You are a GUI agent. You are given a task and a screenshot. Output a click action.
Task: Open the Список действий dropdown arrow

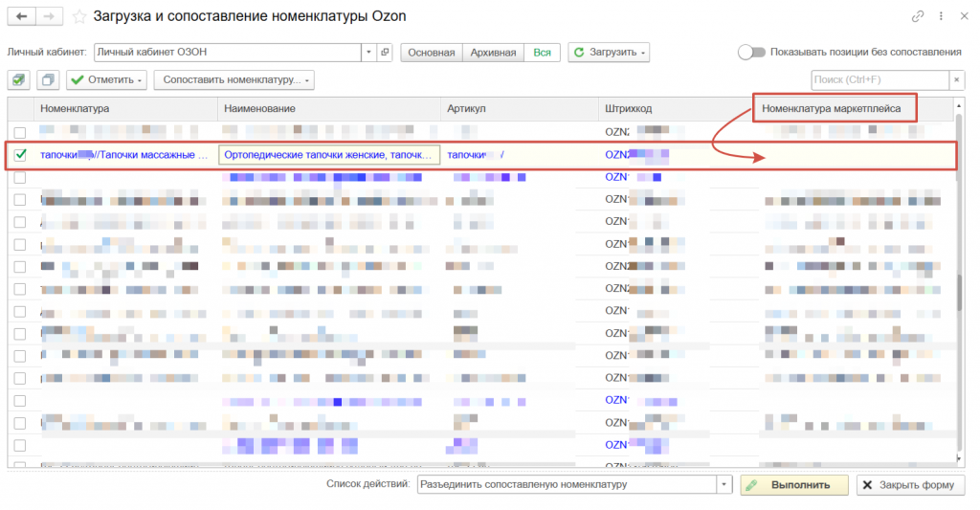[x=724, y=485]
